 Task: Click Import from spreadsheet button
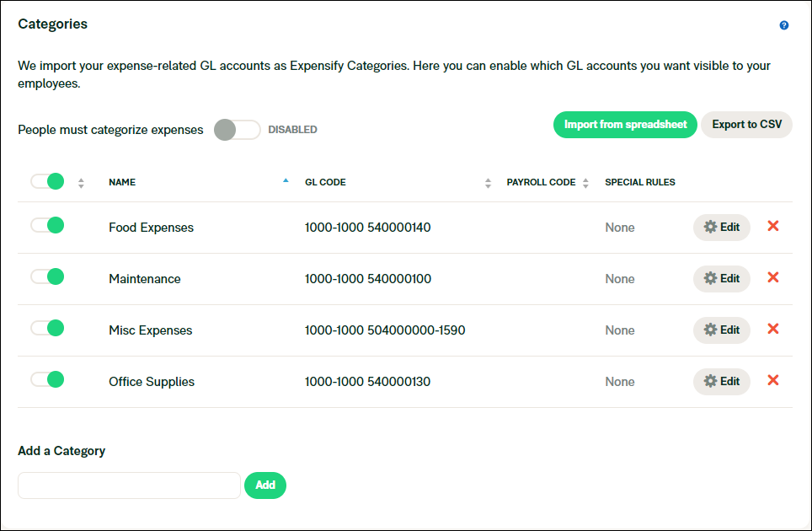(x=625, y=125)
